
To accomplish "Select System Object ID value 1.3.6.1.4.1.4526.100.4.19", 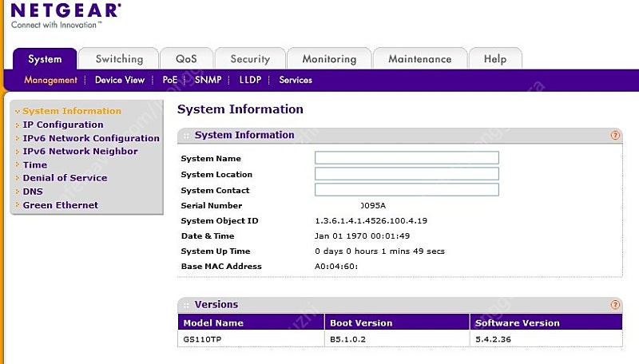I will (371, 220).
